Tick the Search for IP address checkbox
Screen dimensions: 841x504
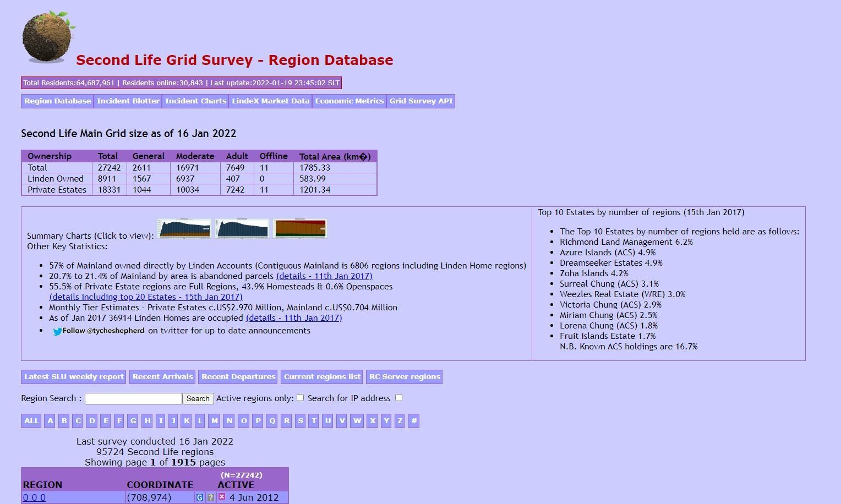[x=398, y=398]
